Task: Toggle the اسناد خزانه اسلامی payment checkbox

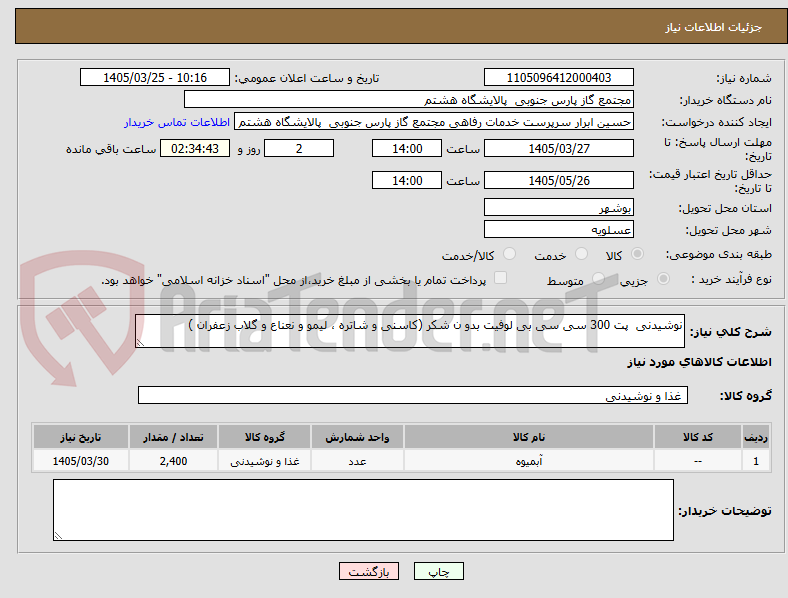Action: 501,278
